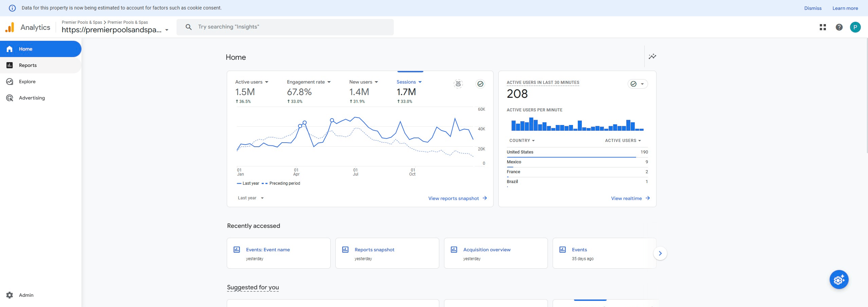Click the Google Analytics logo
This screenshot has width=868, height=307.
[x=10, y=28]
